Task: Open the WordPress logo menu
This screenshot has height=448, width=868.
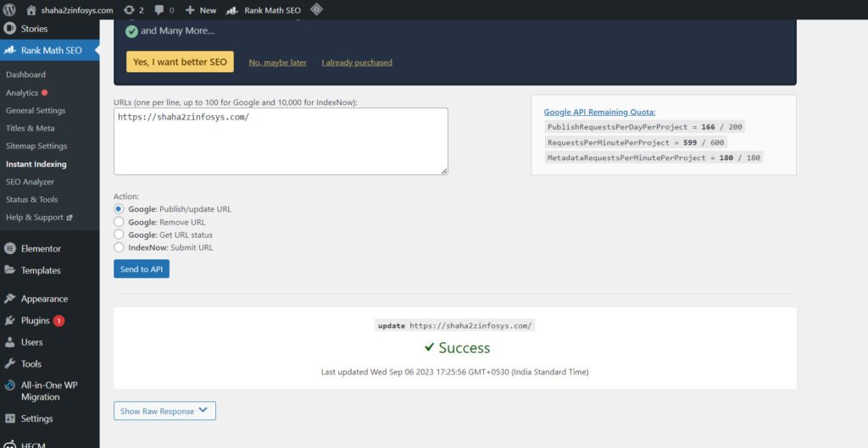Action: tap(9, 10)
